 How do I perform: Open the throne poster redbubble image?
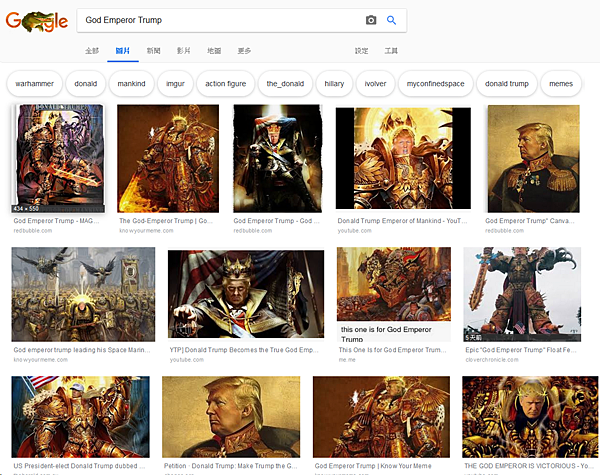coord(277,158)
